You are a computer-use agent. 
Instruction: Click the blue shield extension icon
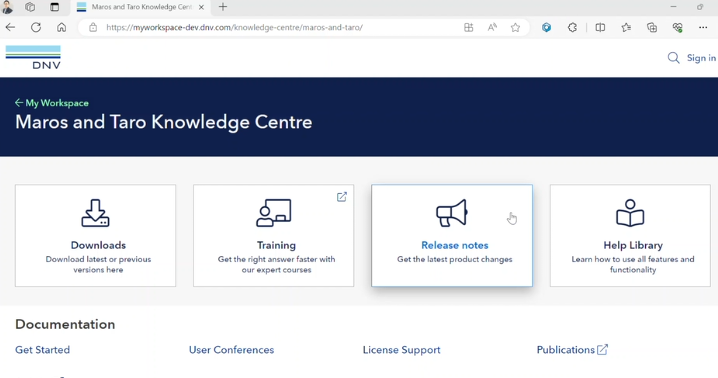tap(546, 27)
